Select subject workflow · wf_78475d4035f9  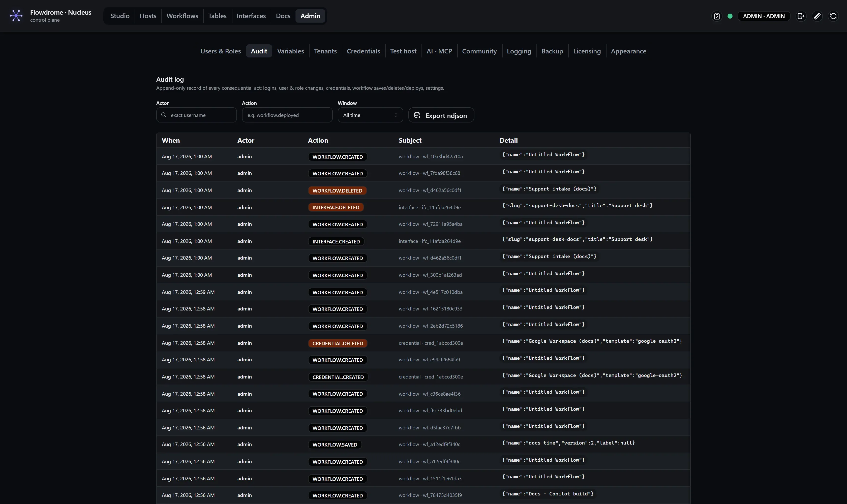pos(430,495)
